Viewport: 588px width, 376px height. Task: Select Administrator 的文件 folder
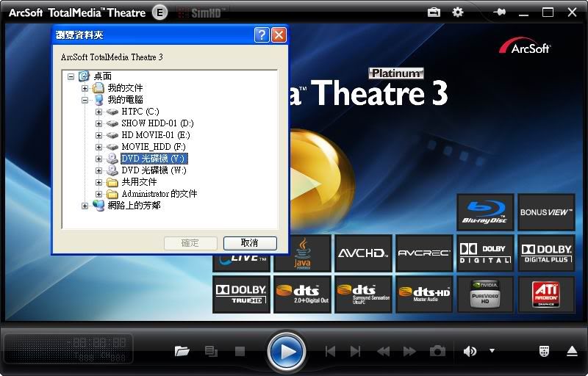tap(159, 194)
